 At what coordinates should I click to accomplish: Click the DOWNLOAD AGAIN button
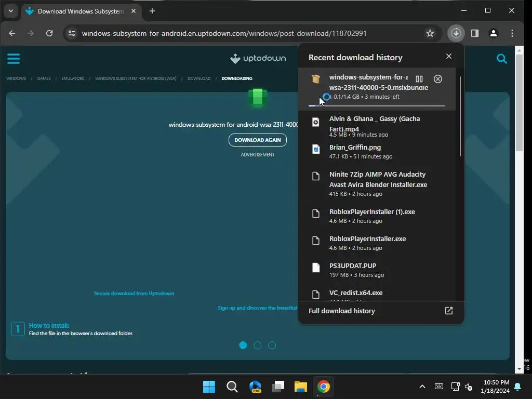tap(258, 140)
